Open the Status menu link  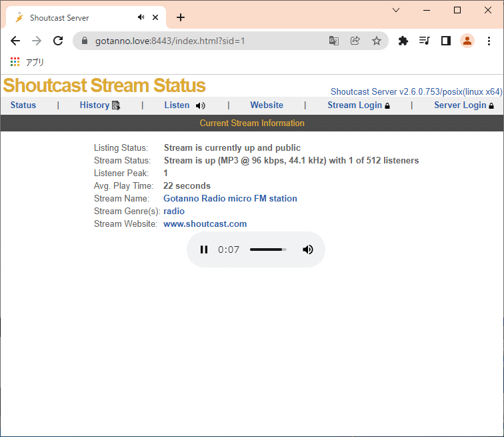click(23, 105)
